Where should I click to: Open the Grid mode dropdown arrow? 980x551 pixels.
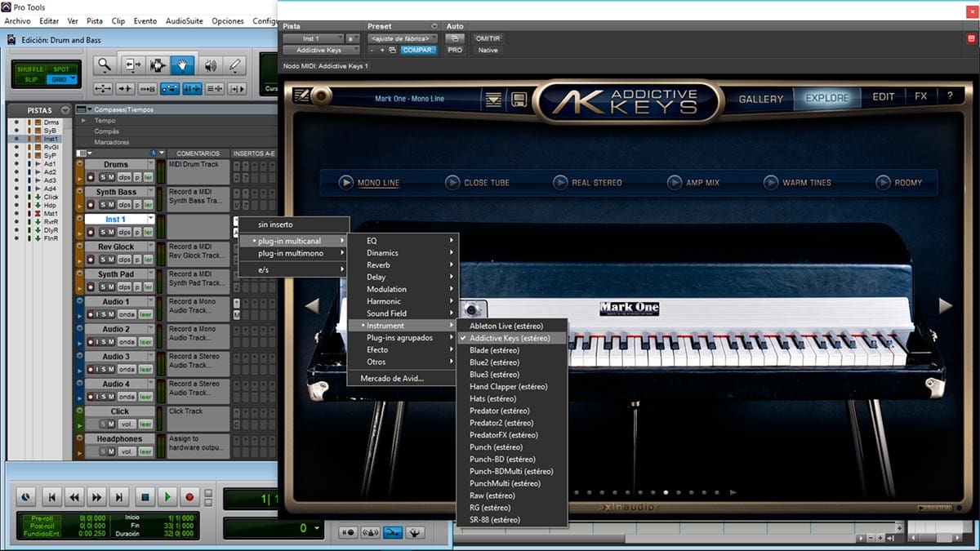[73, 79]
